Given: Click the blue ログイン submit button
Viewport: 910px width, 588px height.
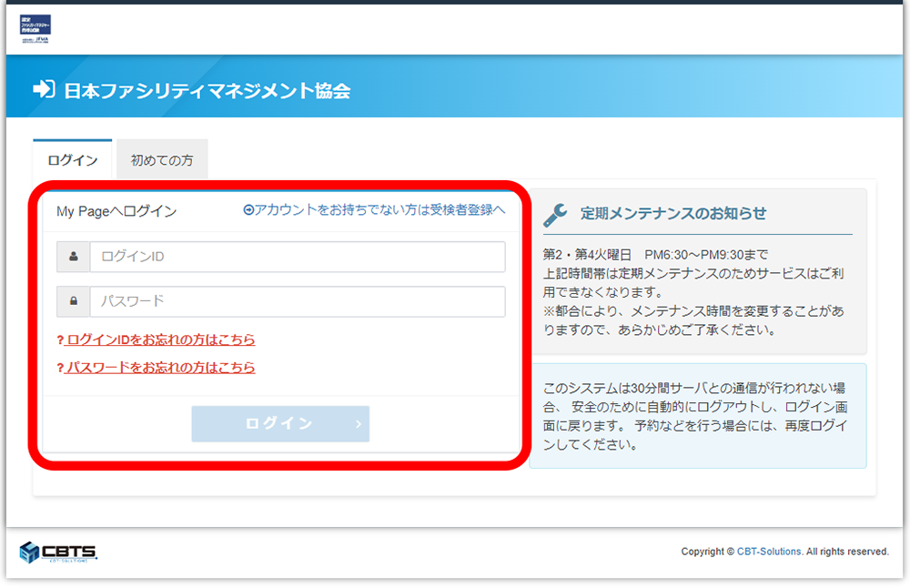Looking at the screenshot, I should (280, 424).
